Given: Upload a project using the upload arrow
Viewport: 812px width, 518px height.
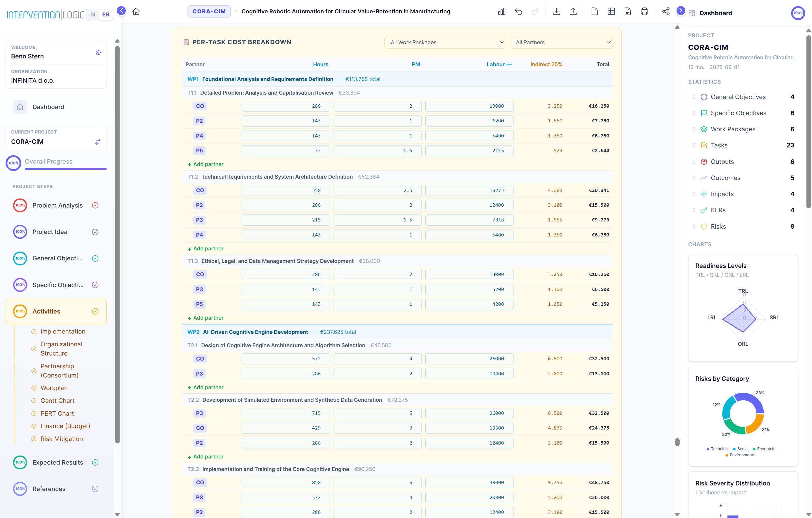Looking at the screenshot, I should click(573, 12).
